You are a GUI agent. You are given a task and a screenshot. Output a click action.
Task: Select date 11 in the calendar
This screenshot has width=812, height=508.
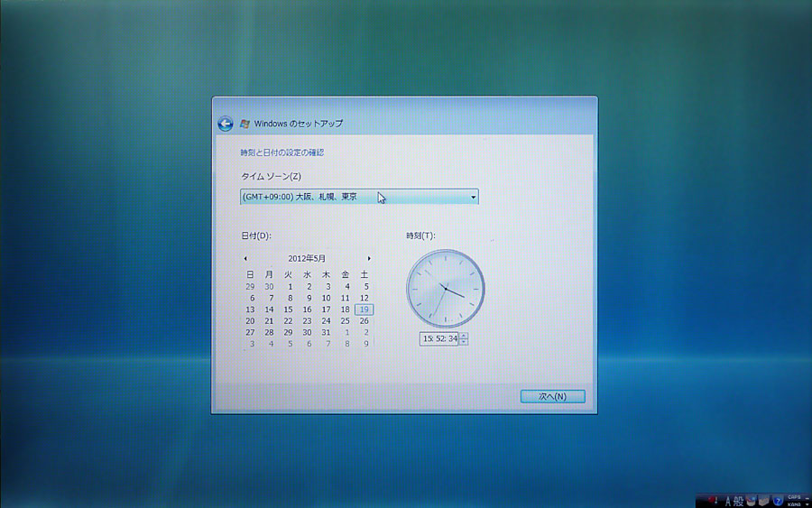(345, 299)
